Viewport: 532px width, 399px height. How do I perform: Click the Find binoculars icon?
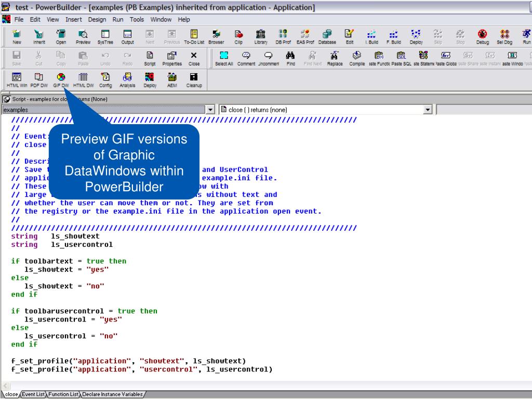(290, 58)
